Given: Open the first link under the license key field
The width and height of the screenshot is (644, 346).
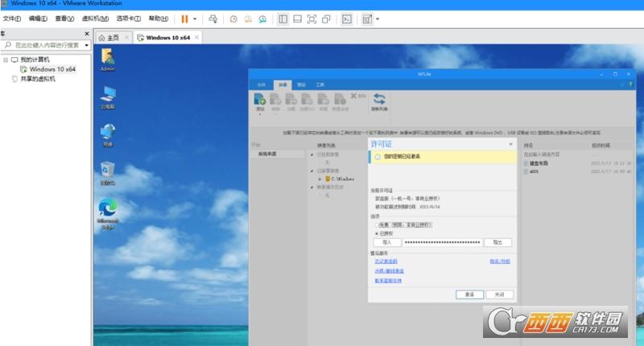Looking at the screenshot, I should [x=386, y=262].
